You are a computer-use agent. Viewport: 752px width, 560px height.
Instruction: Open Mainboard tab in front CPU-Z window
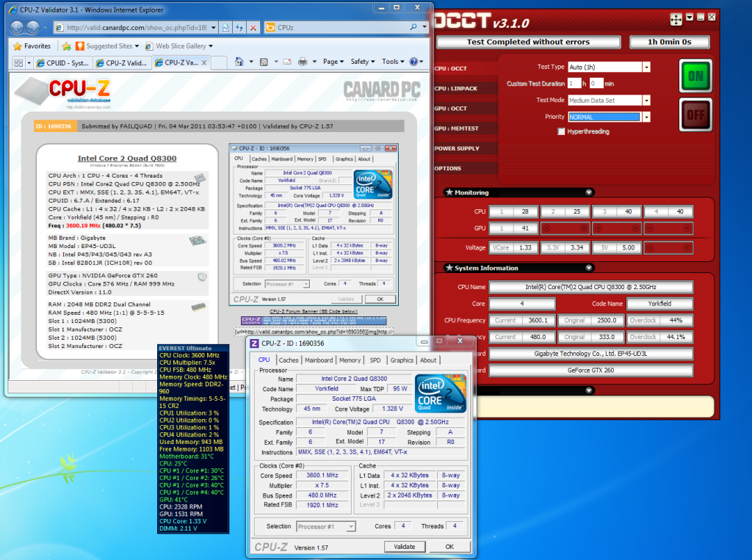pyautogui.click(x=319, y=360)
